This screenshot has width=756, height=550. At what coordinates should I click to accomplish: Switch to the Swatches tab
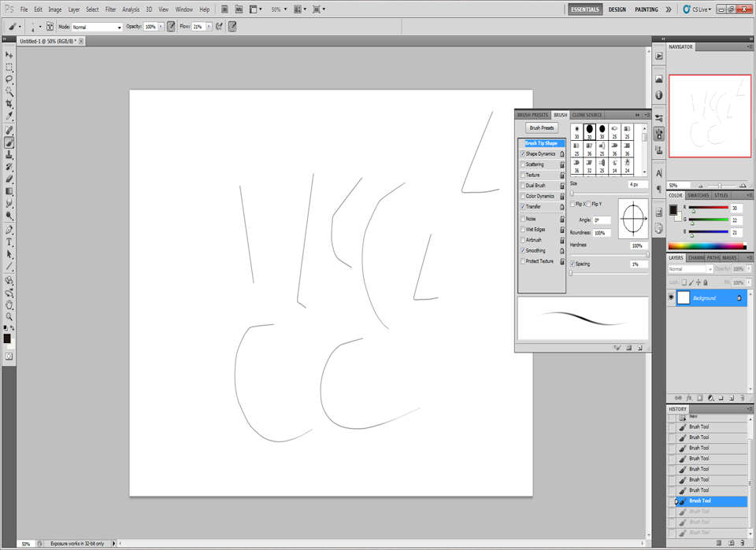tap(698, 195)
